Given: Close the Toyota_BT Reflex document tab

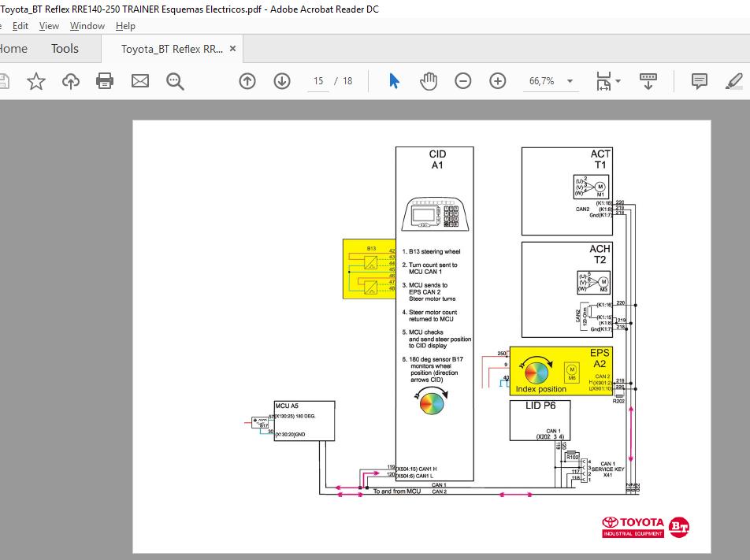Looking at the screenshot, I should pyautogui.click(x=233, y=49).
